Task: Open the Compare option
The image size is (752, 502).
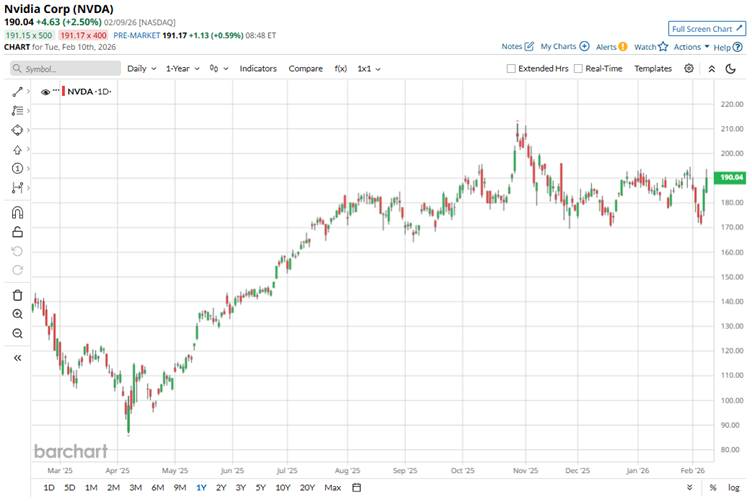Action: coord(305,68)
